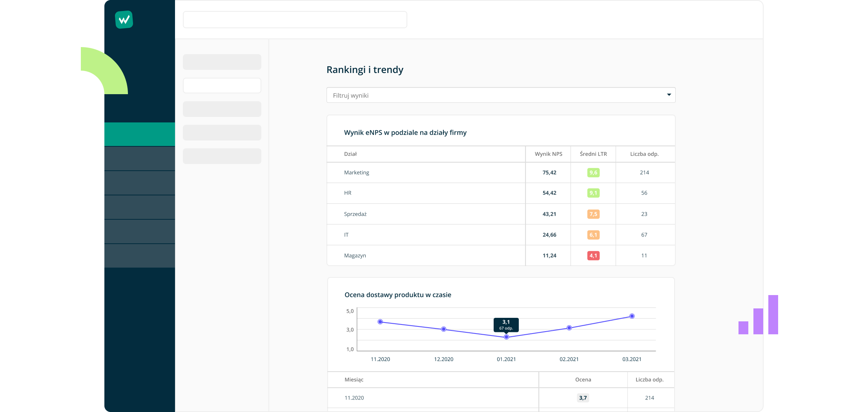Click the 03.2021 chart data point
This screenshot has width=868, height=412.
tap(632, 316)
